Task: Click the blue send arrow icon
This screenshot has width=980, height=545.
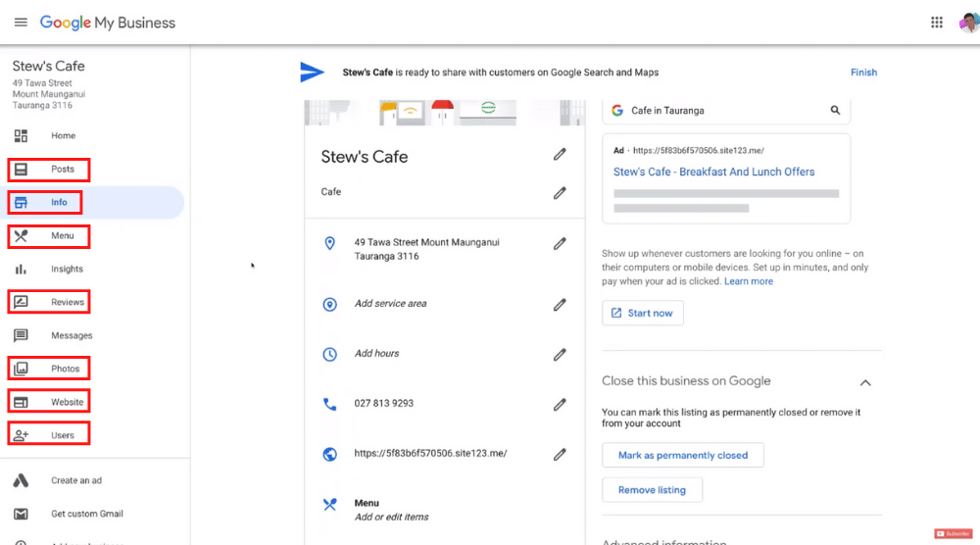Action: coord(312,73)
